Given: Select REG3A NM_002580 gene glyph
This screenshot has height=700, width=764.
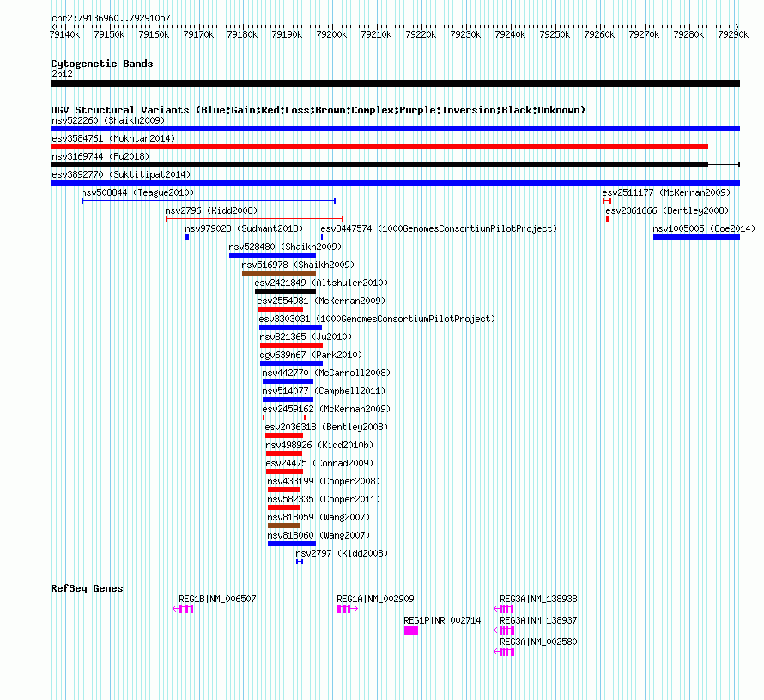Looking at the screenshot, I should 504,652.
